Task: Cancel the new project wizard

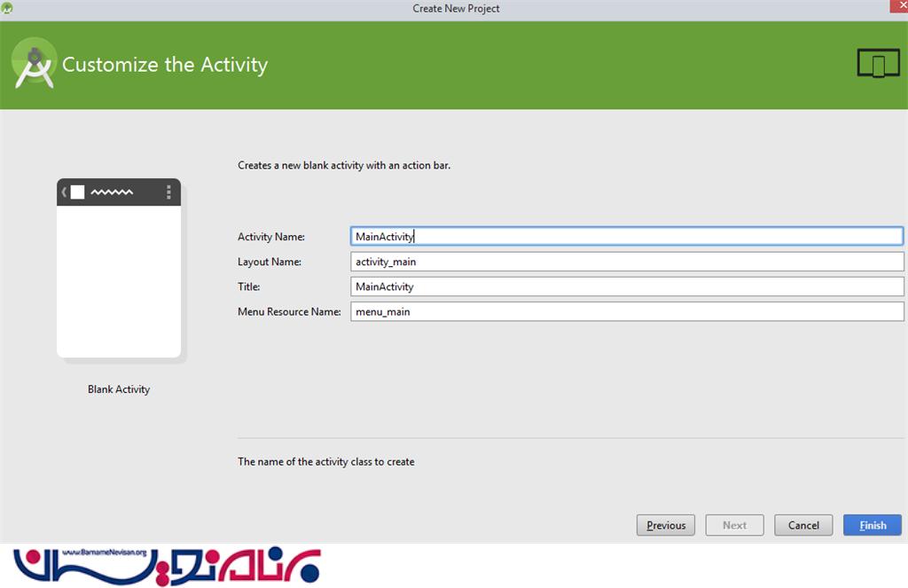Action: click(803, 525)
